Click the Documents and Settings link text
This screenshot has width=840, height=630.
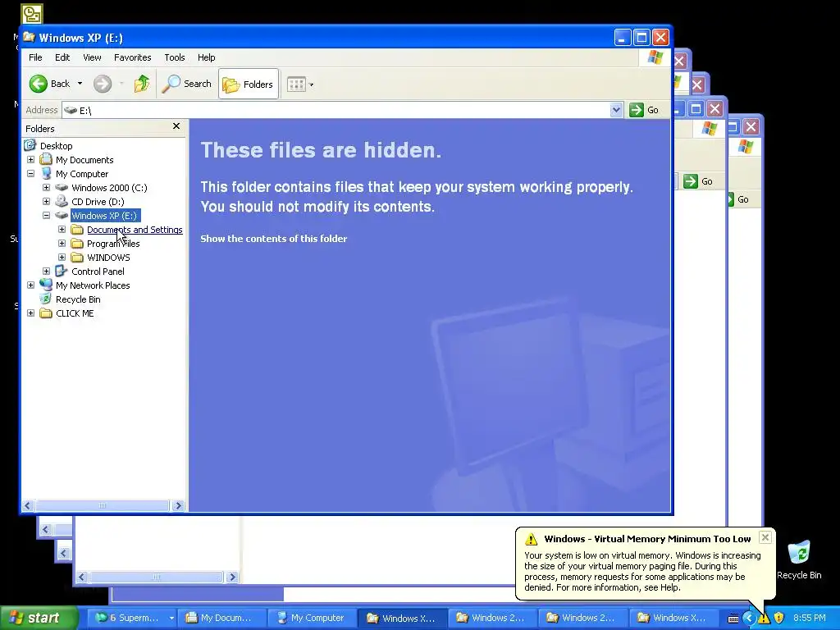(x=135, y=230)
